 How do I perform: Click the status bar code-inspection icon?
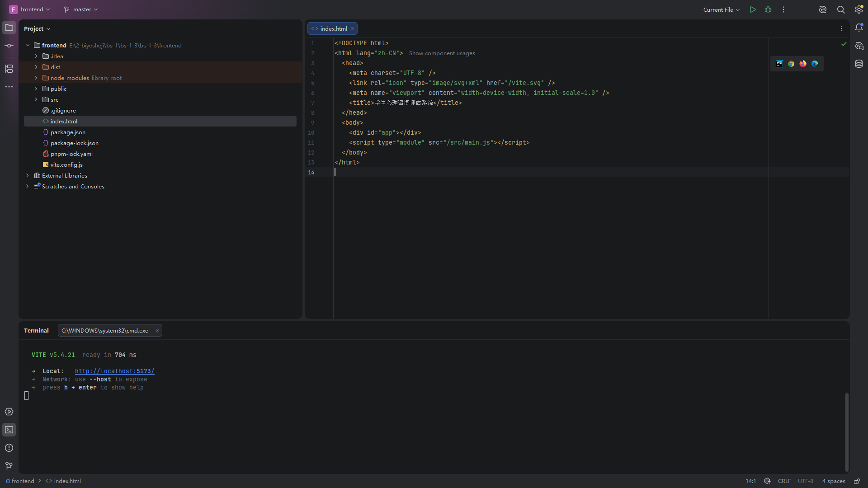[x=767, y=481]
